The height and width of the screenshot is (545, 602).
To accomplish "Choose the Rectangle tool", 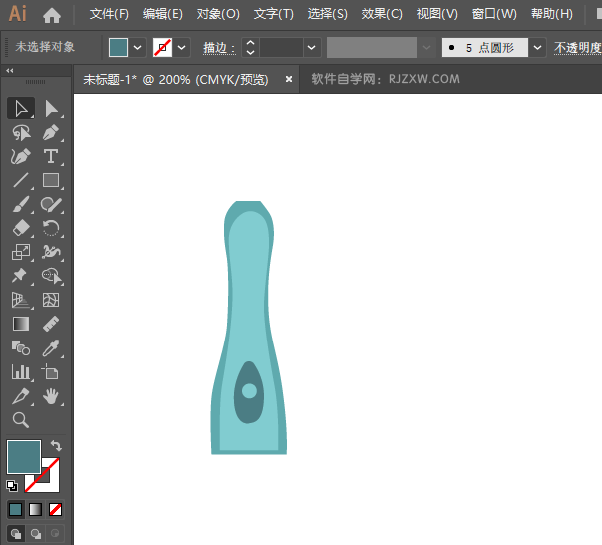I will [x=51, y=181].
